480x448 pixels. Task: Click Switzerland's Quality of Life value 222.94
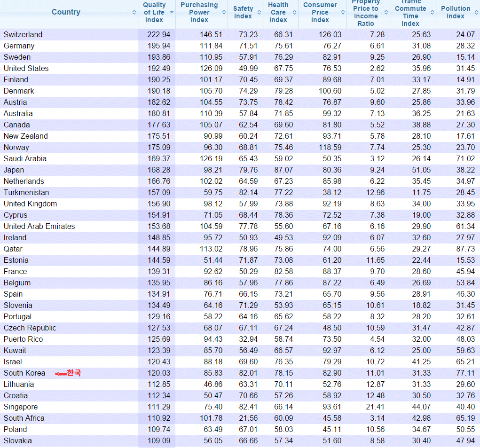pyautogui.click(x=158, y=35)
